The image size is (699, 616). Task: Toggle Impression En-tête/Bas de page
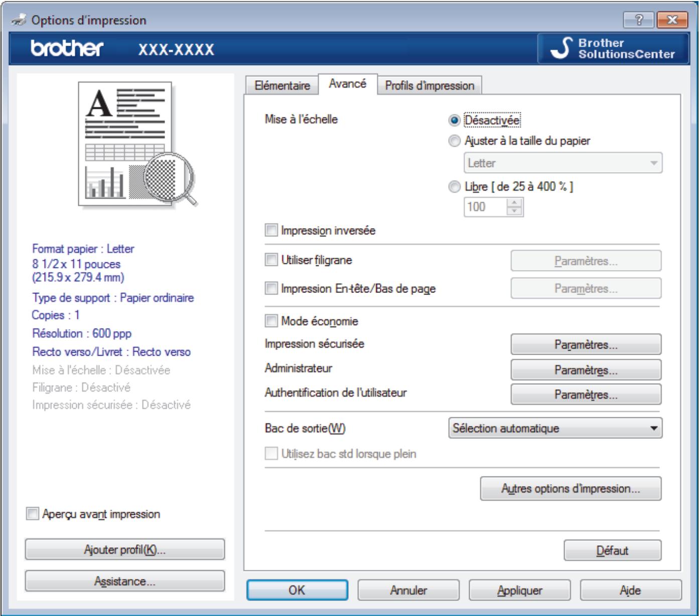(x=271, y=288)
